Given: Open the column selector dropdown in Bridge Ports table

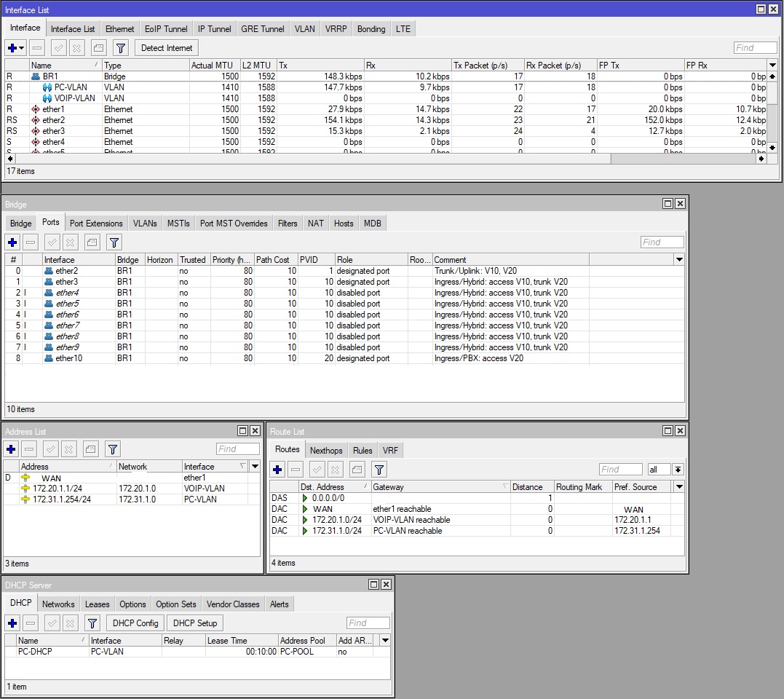Looking at the screenshot, I should click(679, 260).
